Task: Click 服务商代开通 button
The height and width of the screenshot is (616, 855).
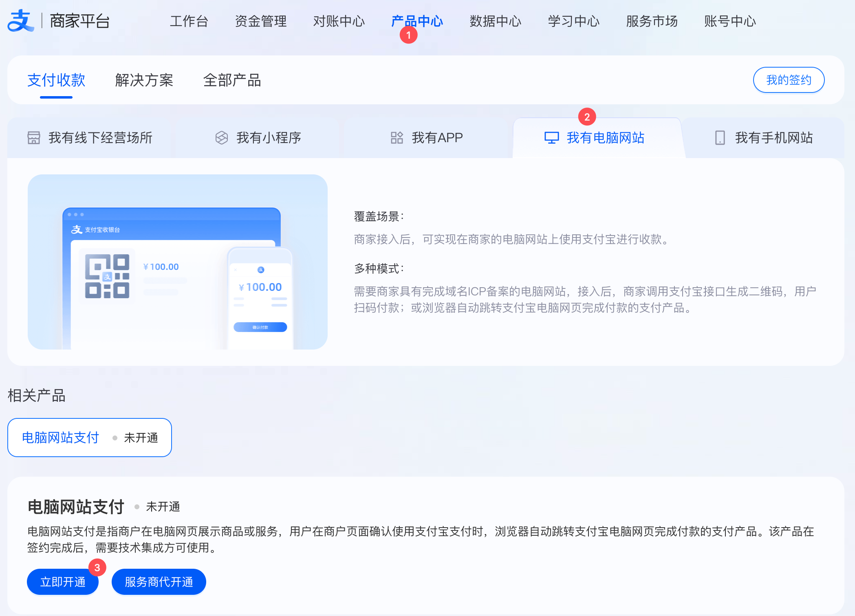Action: click(159, 582)
